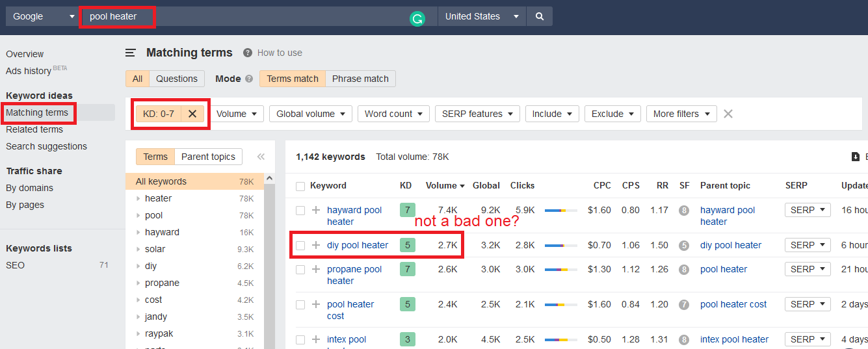Clear all filters with the gray X

[x=728, y=114]
